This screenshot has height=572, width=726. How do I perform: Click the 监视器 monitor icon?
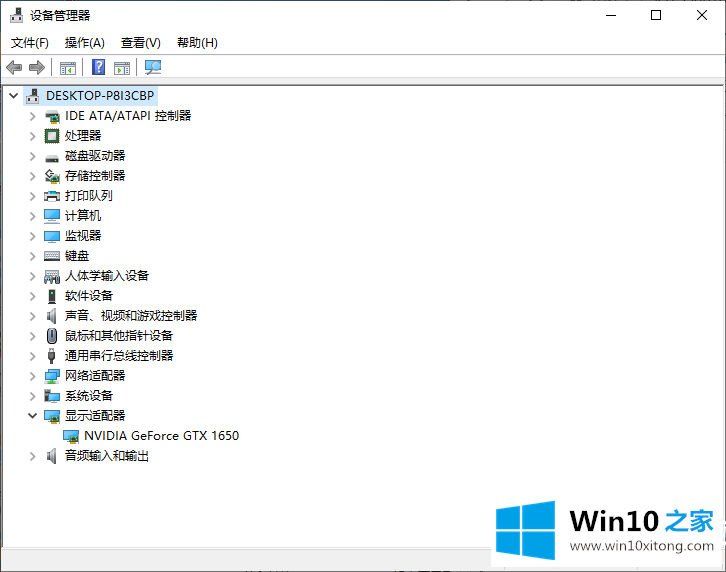coord(52,236)
